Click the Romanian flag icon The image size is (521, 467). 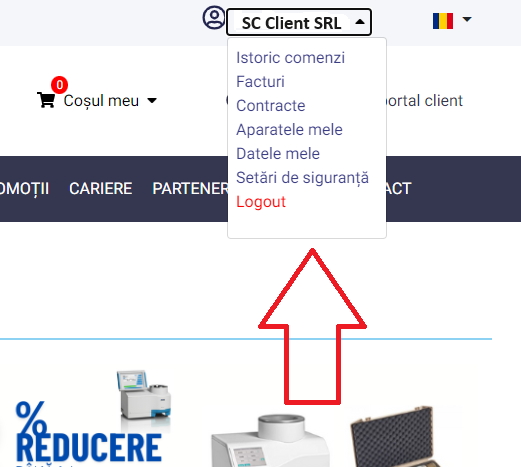[443, 21]
